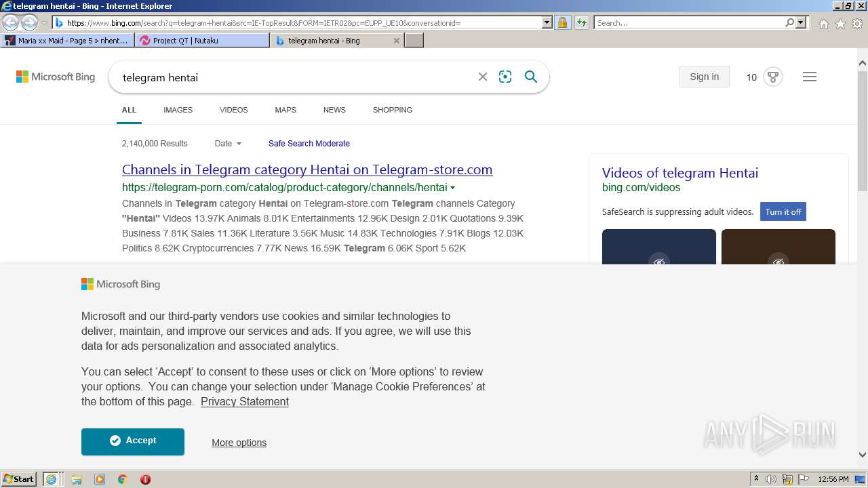Select the ALL results tab

click(129, 110)
